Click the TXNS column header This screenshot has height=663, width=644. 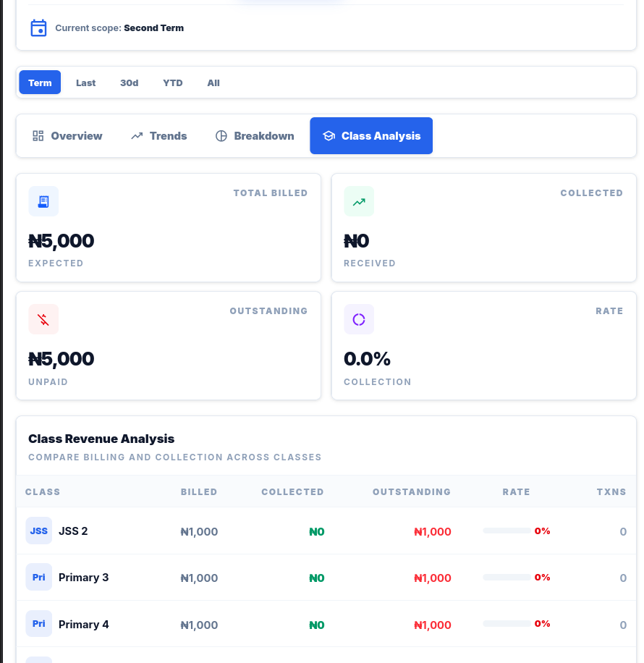point(611,491)
